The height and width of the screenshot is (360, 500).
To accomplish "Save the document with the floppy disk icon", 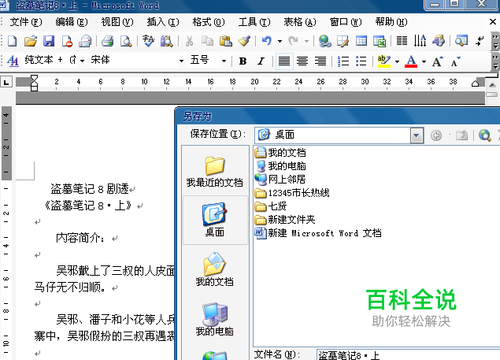I will (x=49, y=41).
